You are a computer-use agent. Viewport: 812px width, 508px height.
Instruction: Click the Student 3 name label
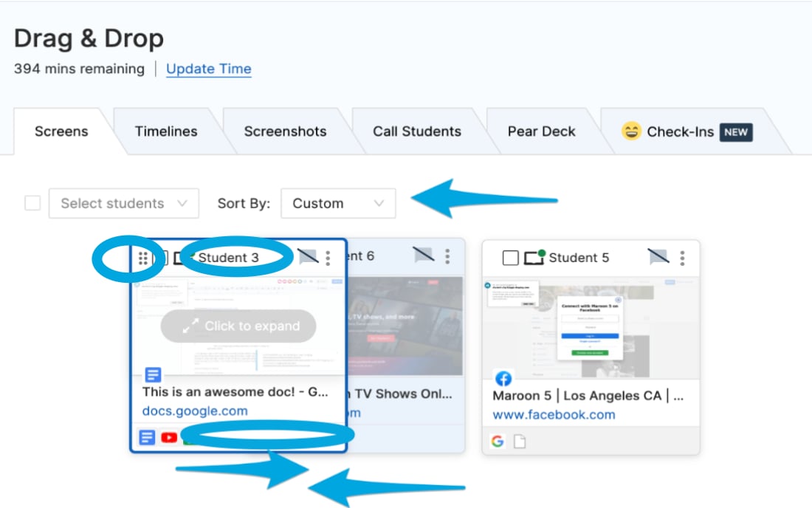[228, 258]
